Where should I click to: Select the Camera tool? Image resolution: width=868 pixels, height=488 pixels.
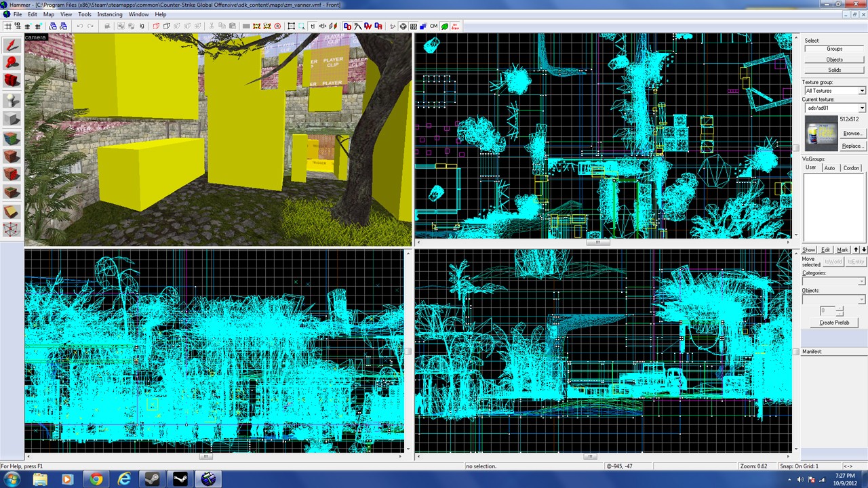12,81
